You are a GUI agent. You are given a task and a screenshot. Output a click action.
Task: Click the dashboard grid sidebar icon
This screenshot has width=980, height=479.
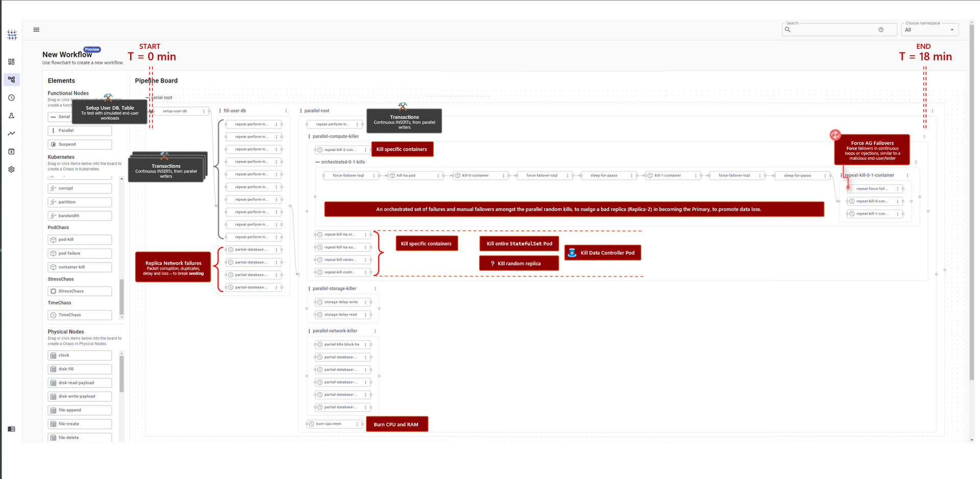pos(11,62)
